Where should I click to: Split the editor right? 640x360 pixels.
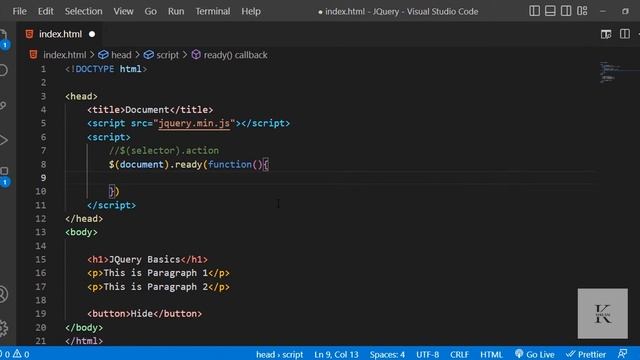(624, 34)
